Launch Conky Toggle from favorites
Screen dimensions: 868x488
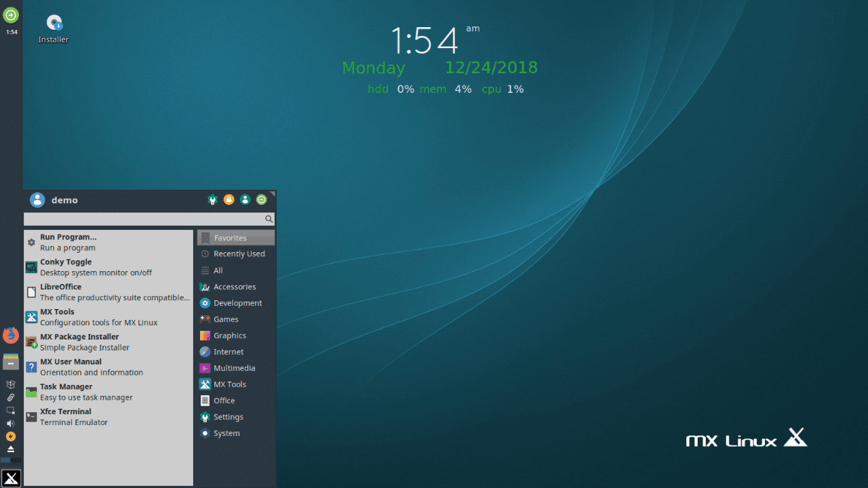click(x=108, y=267)
